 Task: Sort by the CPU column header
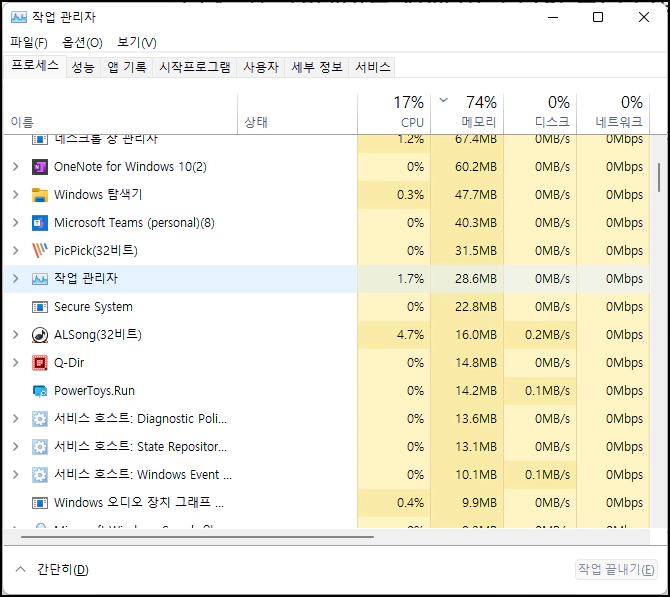[394, 113]
